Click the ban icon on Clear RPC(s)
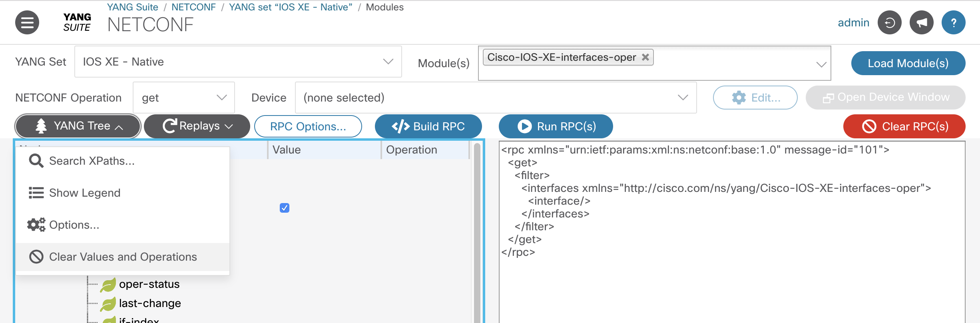This screenshot has width=980, height=323. click(869, 126)
